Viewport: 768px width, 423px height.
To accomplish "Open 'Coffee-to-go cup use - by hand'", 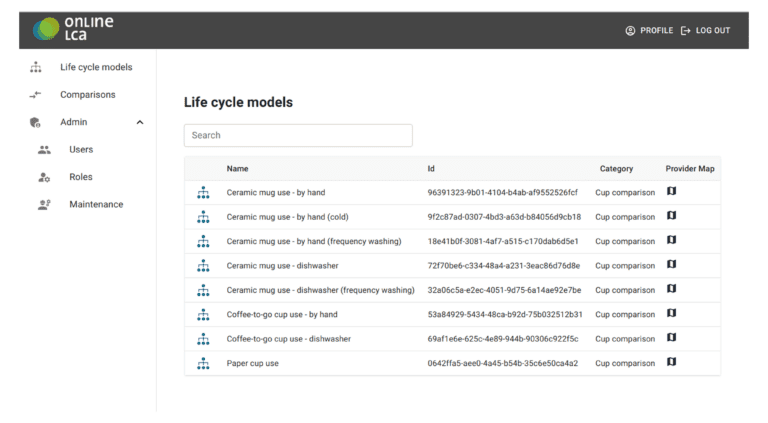I will (282, 314).
